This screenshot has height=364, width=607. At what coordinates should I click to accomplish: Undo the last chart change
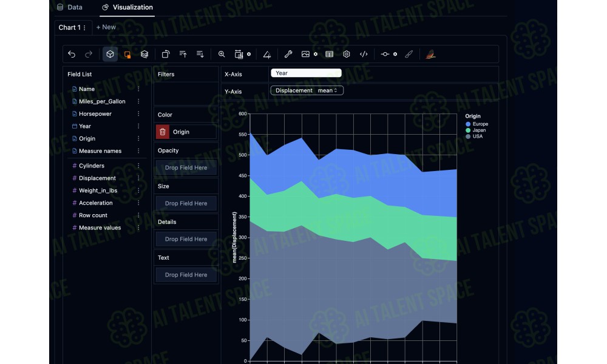pyautogui.click(x=72, y=54)
